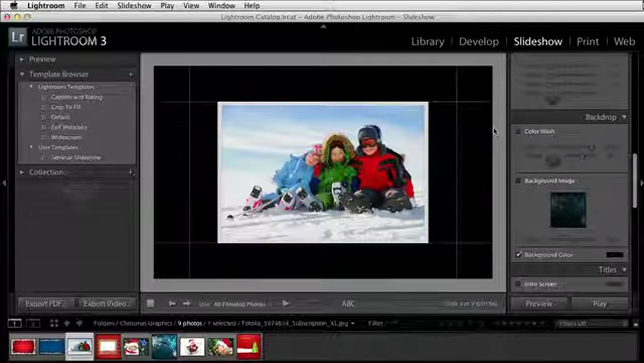Screen dimensions: 644x363
Task: Click the toolbar play triangle icon
Action: (286, 303)
